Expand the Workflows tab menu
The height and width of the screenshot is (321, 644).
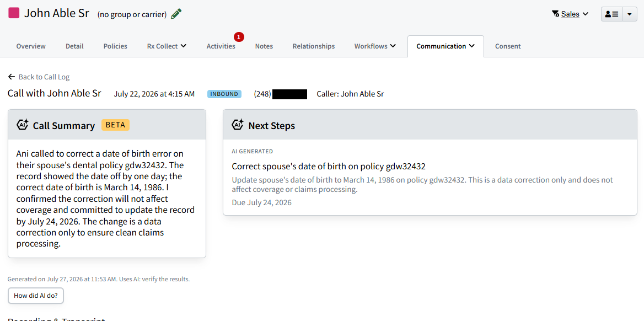(x=375, y=46)
